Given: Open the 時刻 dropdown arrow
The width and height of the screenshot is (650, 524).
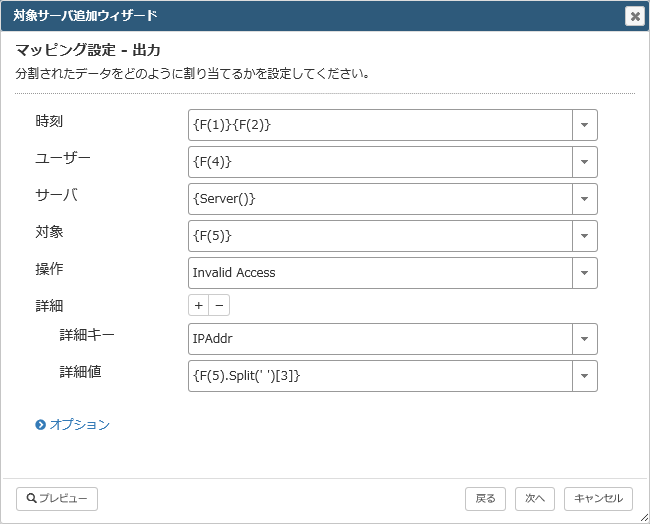Looking at the screenshot, I should pos(585,125).
